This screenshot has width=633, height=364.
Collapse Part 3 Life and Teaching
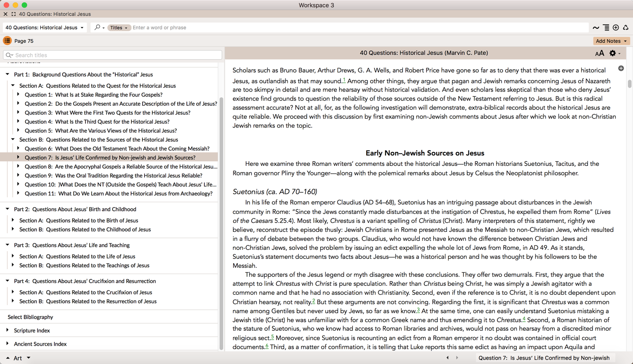coord(8,245)
